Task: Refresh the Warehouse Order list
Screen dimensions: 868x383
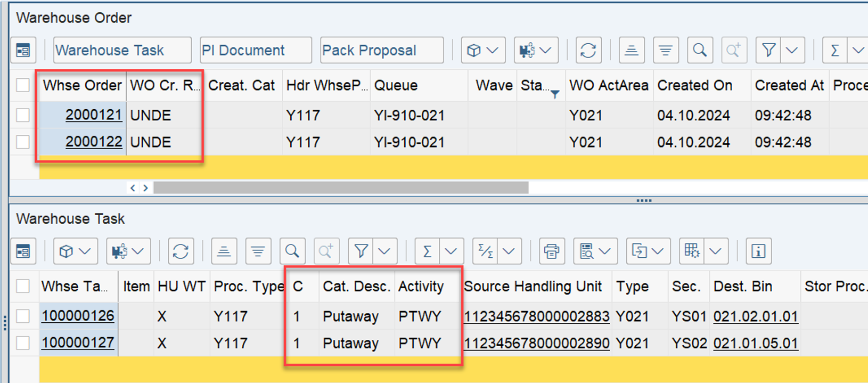Action: (x=588, y=51)
